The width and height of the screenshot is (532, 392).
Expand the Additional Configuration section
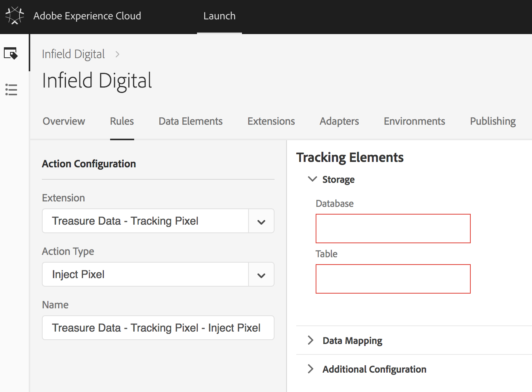point(311,369)
